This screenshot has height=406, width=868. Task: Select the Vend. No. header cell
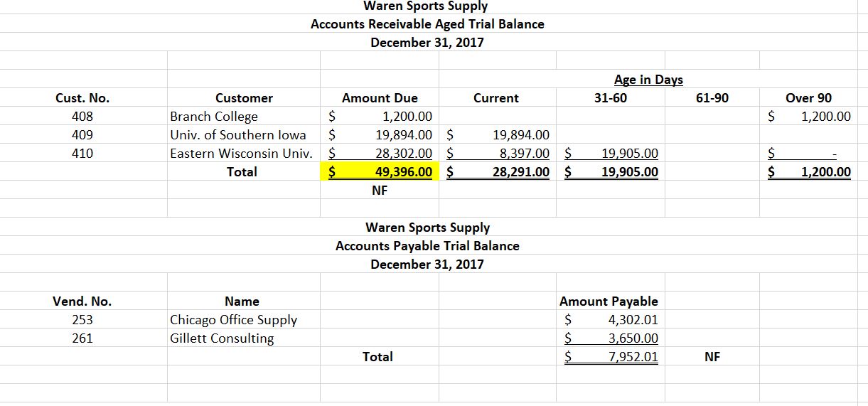point(82,301)
